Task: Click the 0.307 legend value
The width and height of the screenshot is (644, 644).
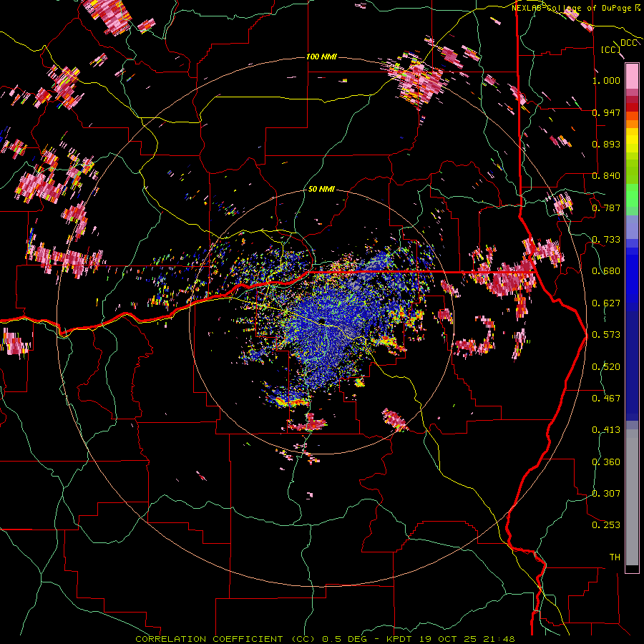Action: (606, 494)
